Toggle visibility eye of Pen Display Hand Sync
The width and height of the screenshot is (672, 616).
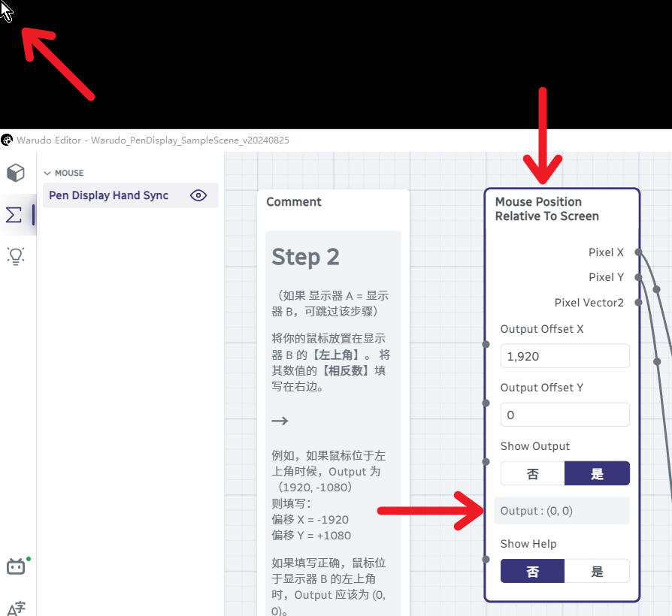pyautogui.click(x=198, y=195)
